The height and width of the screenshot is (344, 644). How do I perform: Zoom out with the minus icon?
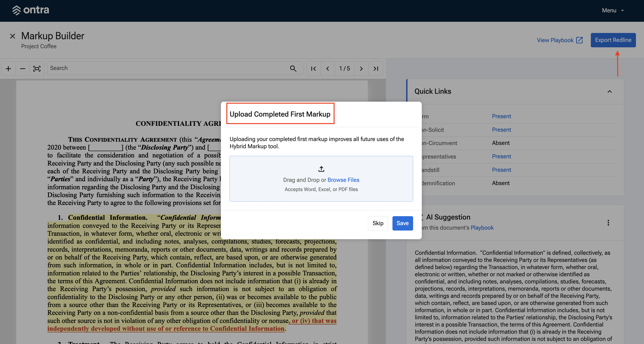tap(22, 68)
